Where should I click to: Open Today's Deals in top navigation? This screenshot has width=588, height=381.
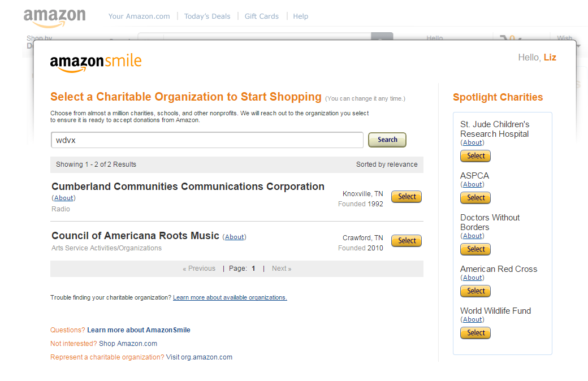tap(207, 16)
